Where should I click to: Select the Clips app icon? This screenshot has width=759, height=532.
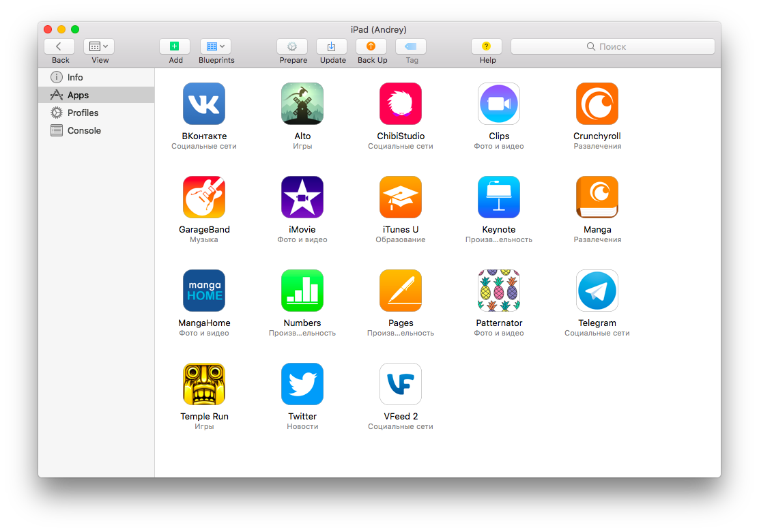498,104
